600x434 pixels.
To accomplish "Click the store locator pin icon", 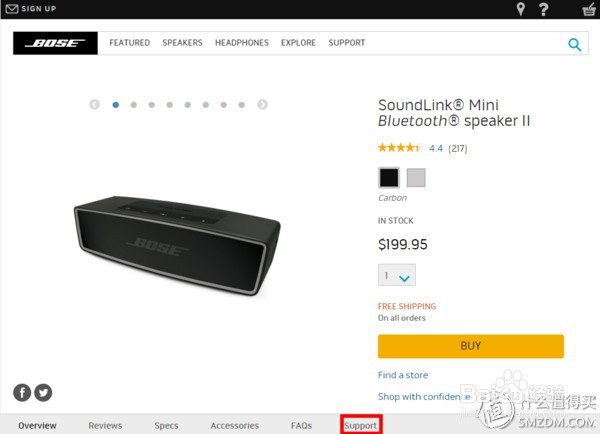I will pyautogui.click(x=520, y=9).
